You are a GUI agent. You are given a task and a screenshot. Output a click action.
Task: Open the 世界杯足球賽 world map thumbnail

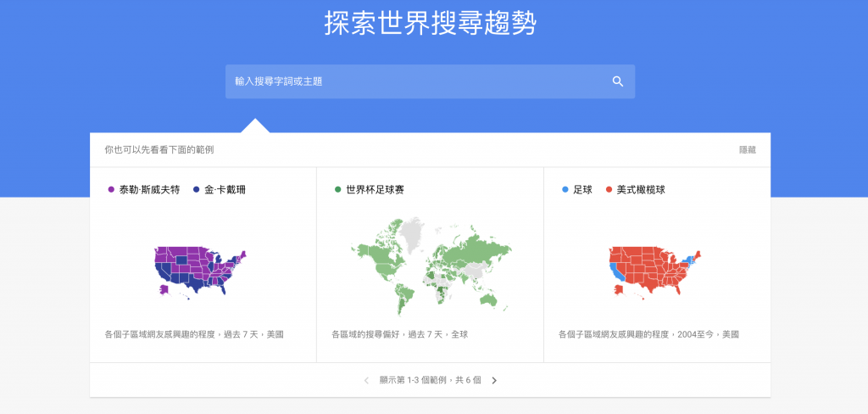[431, 266]
